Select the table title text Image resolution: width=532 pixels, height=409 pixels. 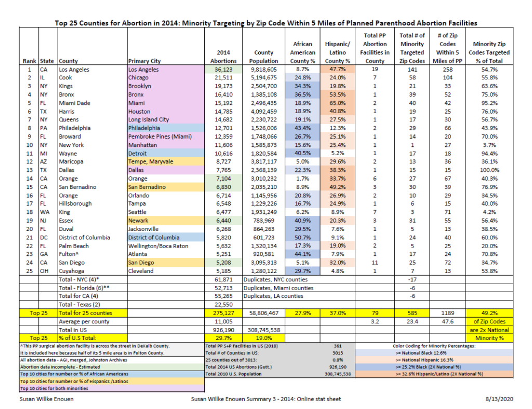pyautogui.click(x=266, y=23)
